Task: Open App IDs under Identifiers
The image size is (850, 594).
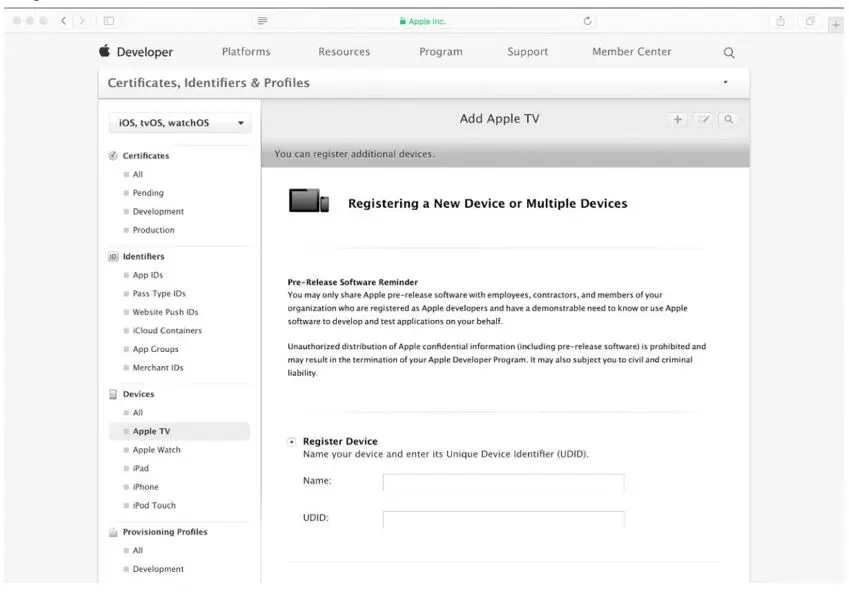Action: click(147, 275)
